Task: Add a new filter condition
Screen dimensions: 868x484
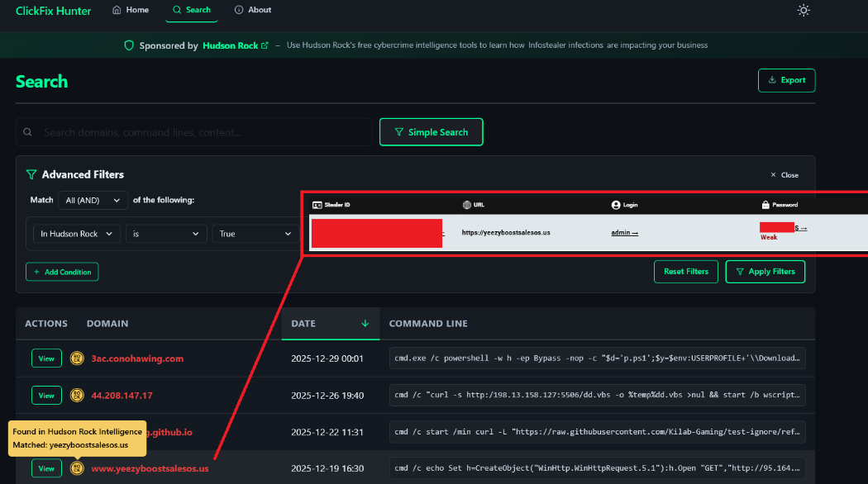Action: [62, 272]
